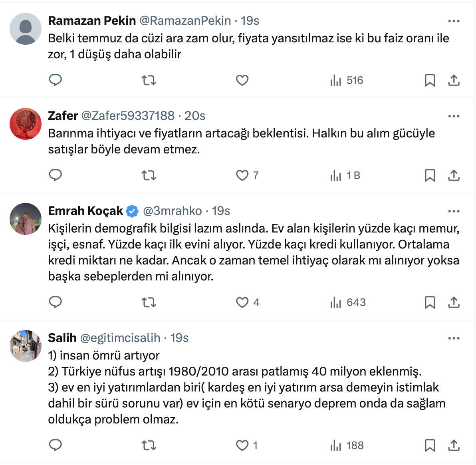Reply to Zafer's tweet

(x=56, y=175)
